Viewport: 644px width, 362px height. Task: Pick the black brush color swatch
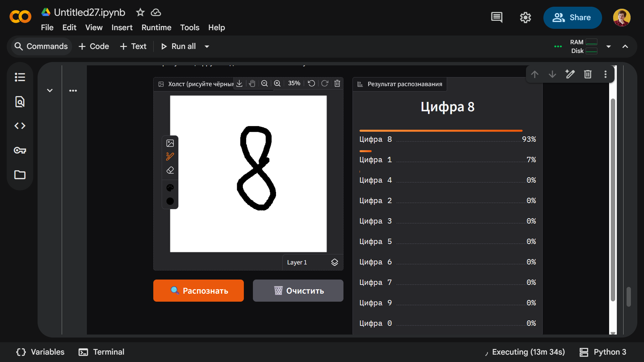(170, 201)
